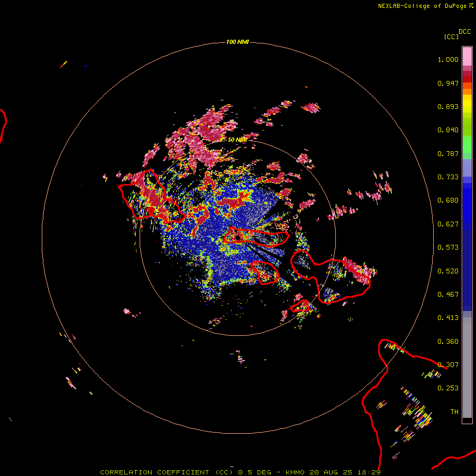Click the 100 NMI range ring label
This screenshot has width=476, height=476.
point(237,42)
